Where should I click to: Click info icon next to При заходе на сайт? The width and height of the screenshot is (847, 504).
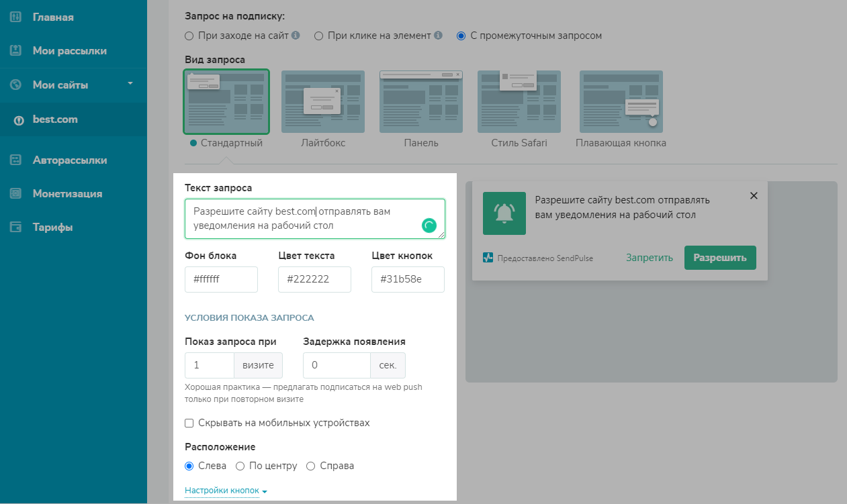[296, 35]
